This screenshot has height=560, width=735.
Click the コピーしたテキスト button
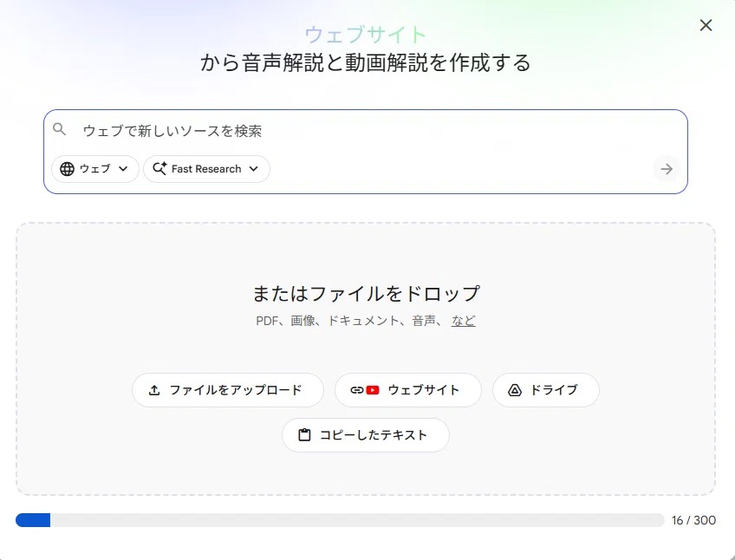pos(366,435)
